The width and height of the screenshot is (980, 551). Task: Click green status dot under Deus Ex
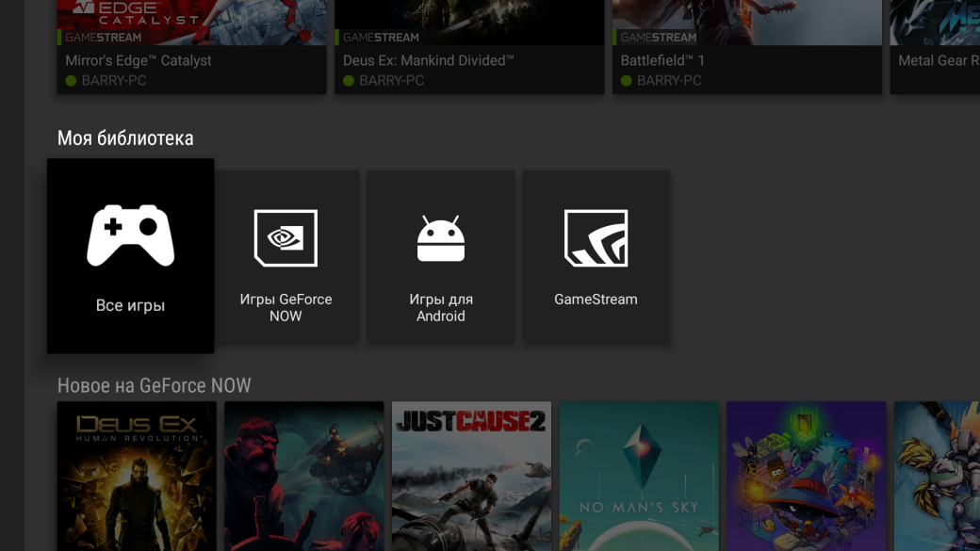[348, 81]
